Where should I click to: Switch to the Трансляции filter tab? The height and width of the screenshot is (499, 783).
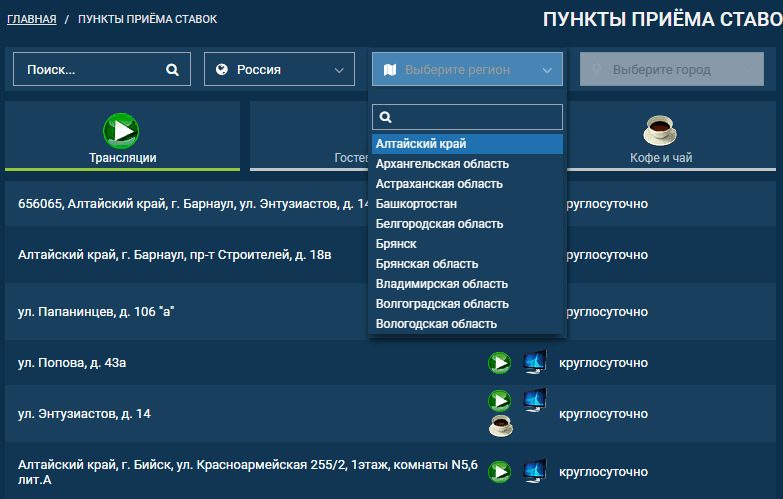pos(122,136)
